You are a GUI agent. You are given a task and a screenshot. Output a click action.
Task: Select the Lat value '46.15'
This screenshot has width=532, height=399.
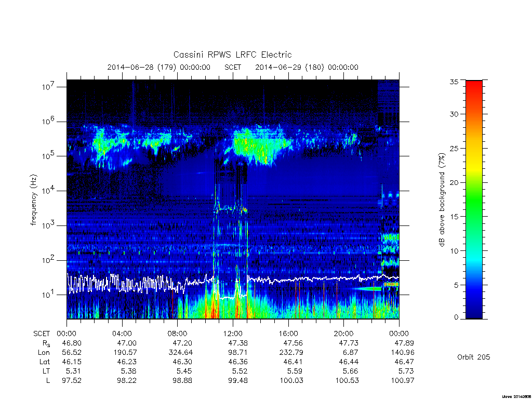tap(72, 362)
